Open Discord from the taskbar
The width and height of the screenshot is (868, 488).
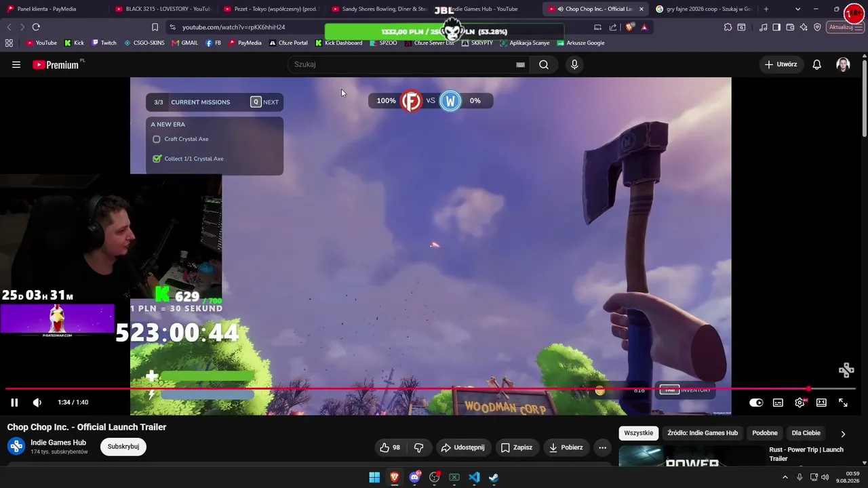pyautogui.click(x=414, y=477)
